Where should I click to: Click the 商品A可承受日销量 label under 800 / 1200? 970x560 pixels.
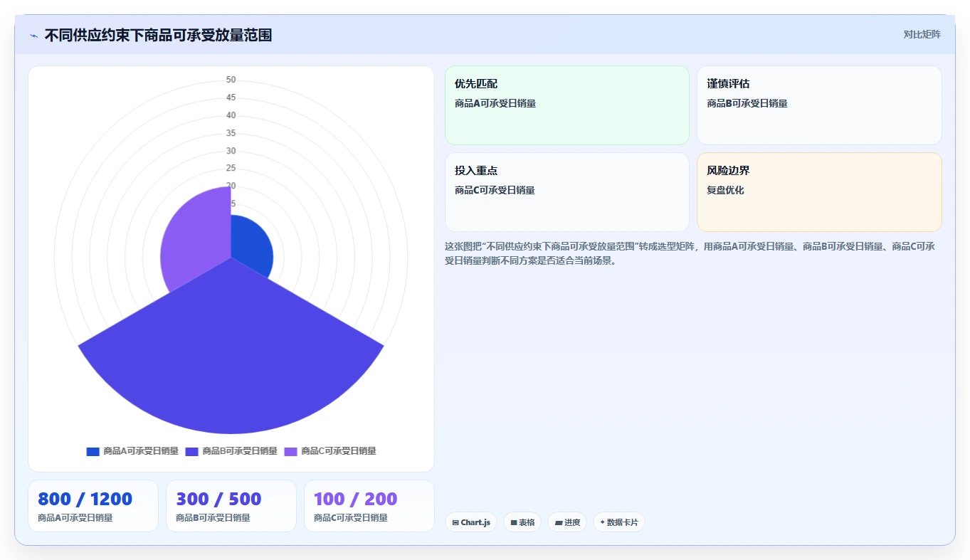(75, 518)
